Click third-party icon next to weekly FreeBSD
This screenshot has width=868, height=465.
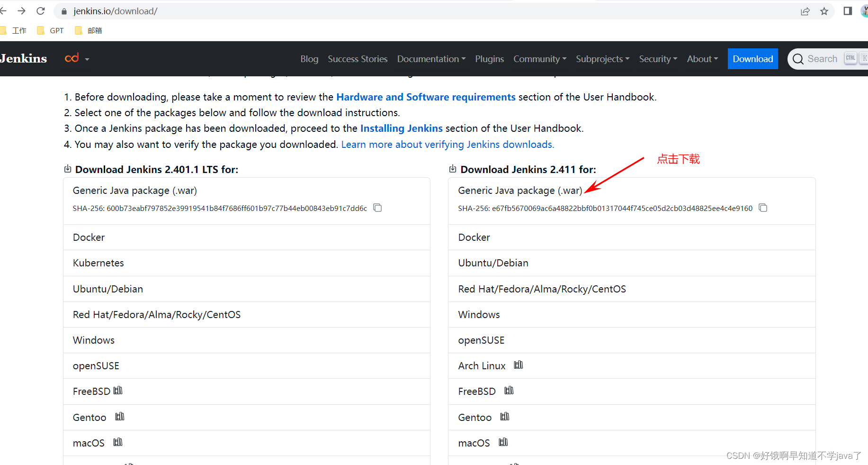509,391
